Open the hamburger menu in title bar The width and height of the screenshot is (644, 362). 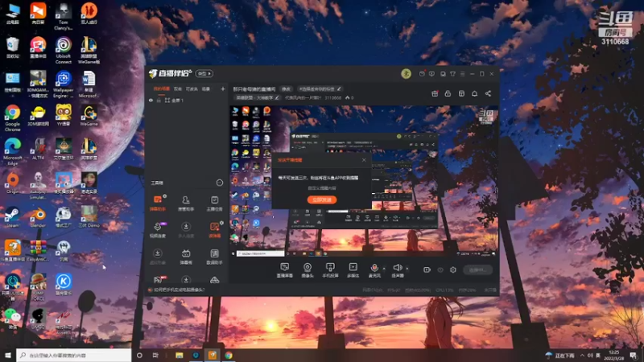point(462,74)
